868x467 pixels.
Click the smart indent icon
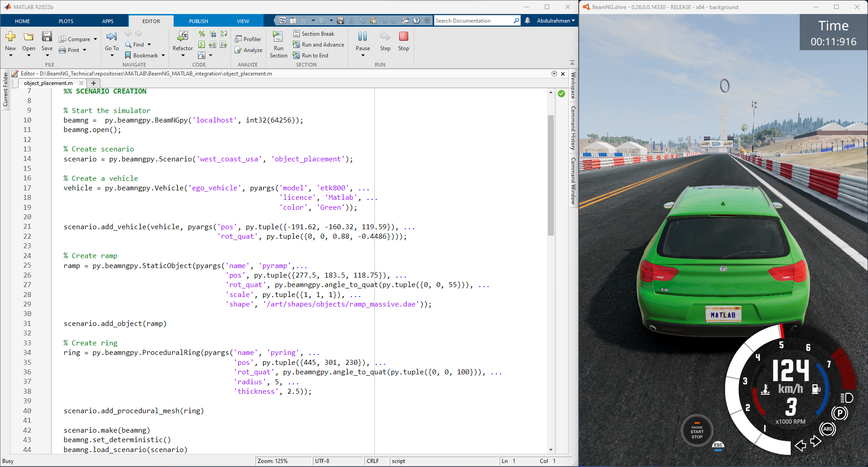(202, 44)
